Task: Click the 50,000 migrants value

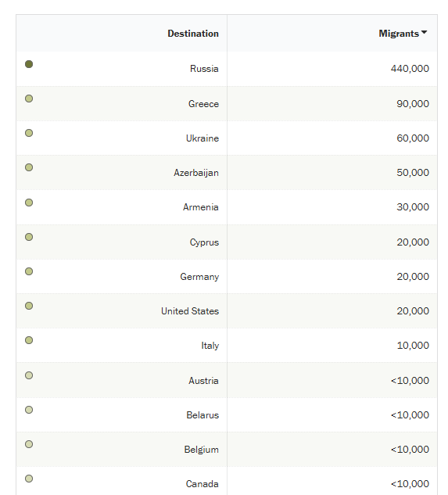Action: click(x=413, y=172)
